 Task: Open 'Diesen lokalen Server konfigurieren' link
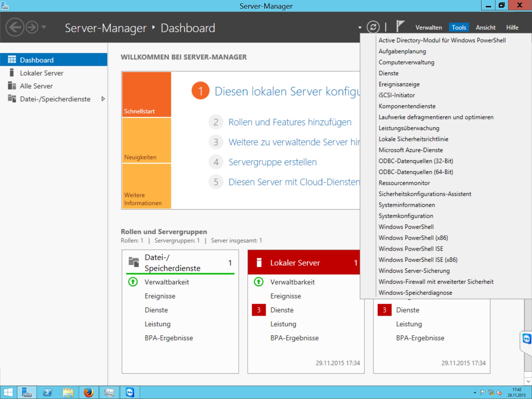287,91
